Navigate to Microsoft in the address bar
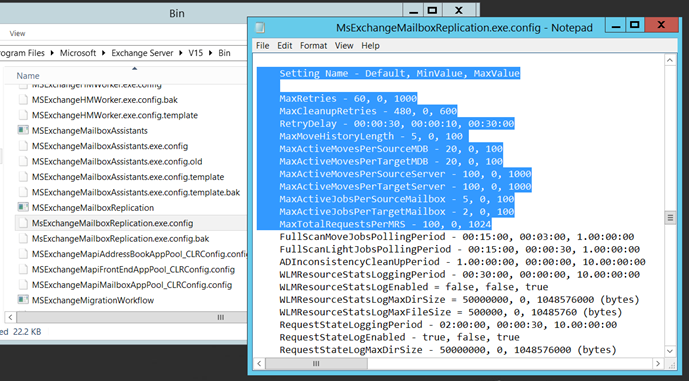 click(x=78, y=53)
